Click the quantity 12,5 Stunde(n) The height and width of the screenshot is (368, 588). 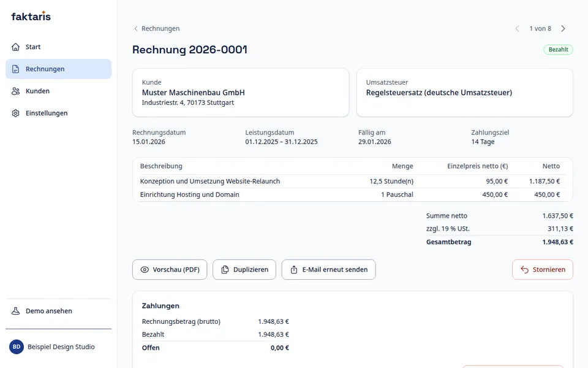[x=391, y=182]
